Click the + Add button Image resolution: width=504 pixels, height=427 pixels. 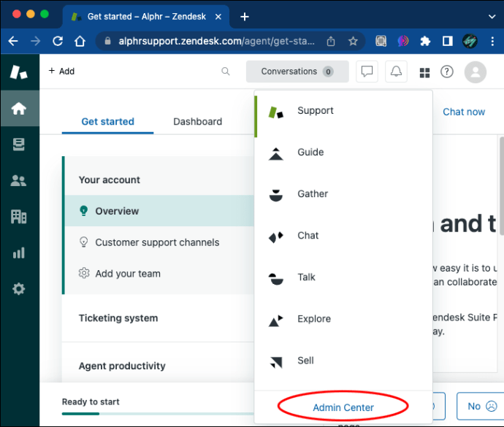[61, 72]
